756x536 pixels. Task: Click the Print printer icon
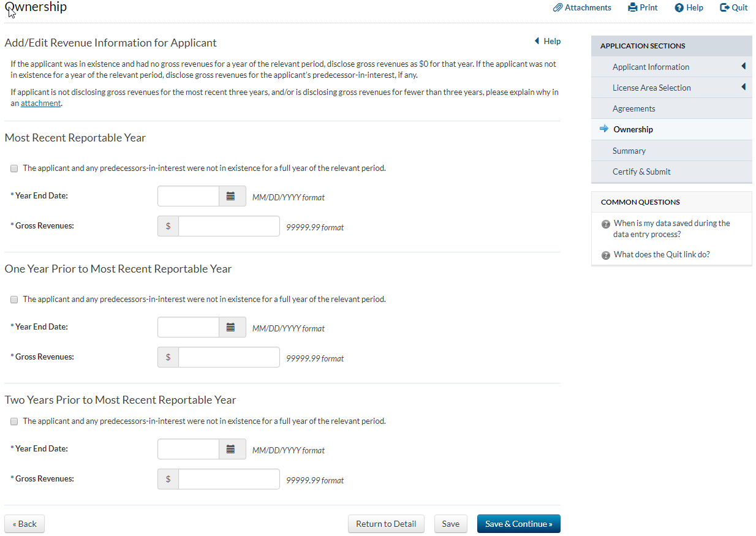[x=633, y=8]
